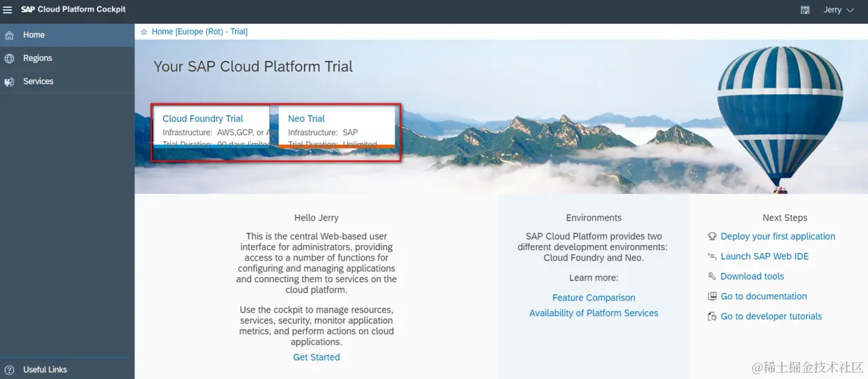
Task: Click the SAP Cloud Platform Cockpit title
Action: pos(73,10)
